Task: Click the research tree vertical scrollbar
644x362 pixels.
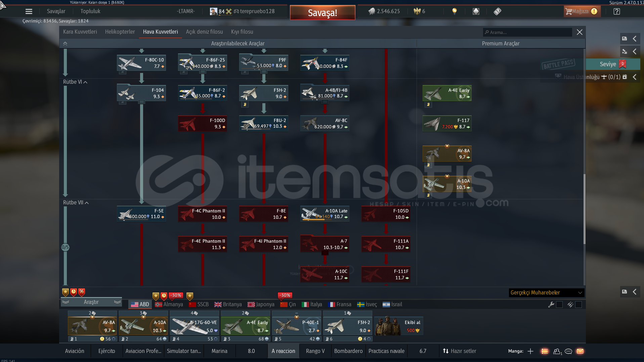Action: pos(584,208)
